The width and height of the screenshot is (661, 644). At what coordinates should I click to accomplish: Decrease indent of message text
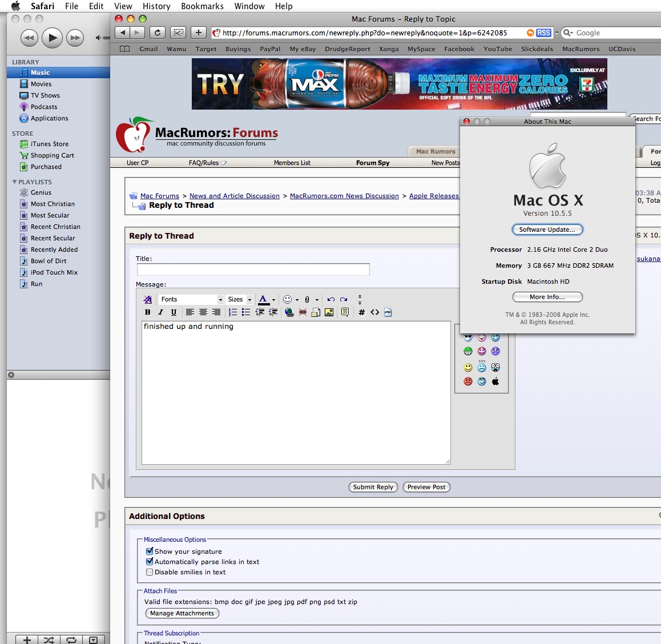coord(260,312)
